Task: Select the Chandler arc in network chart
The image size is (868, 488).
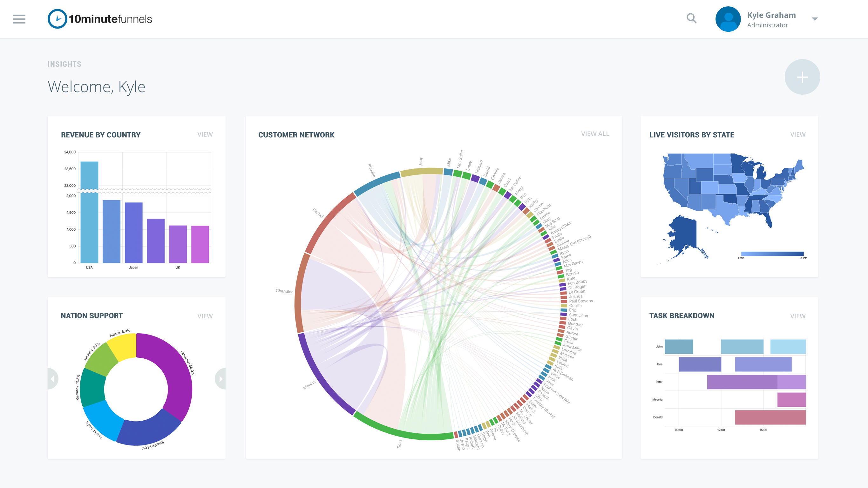Action: (x=298, y=293)
